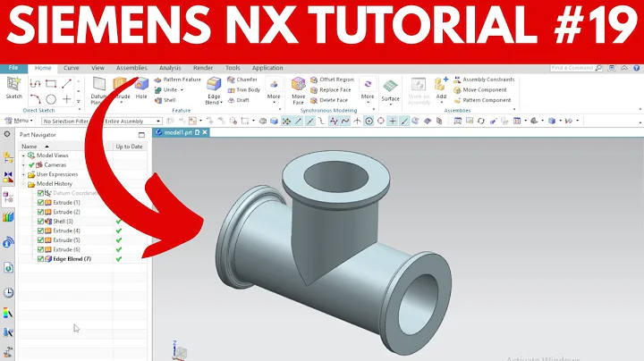This screenshot has width=644, height=361.
Task: Click the Add component icon
Action: coord(441,84)
